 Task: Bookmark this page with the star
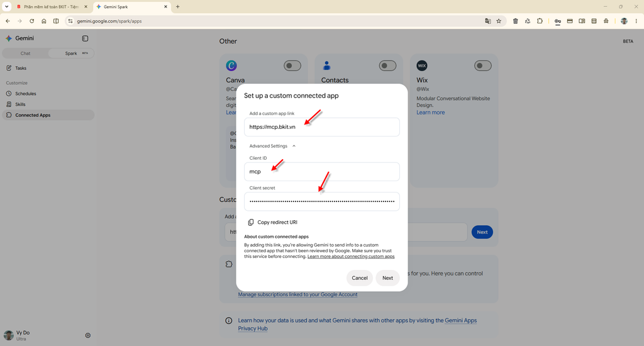(499, 21)
